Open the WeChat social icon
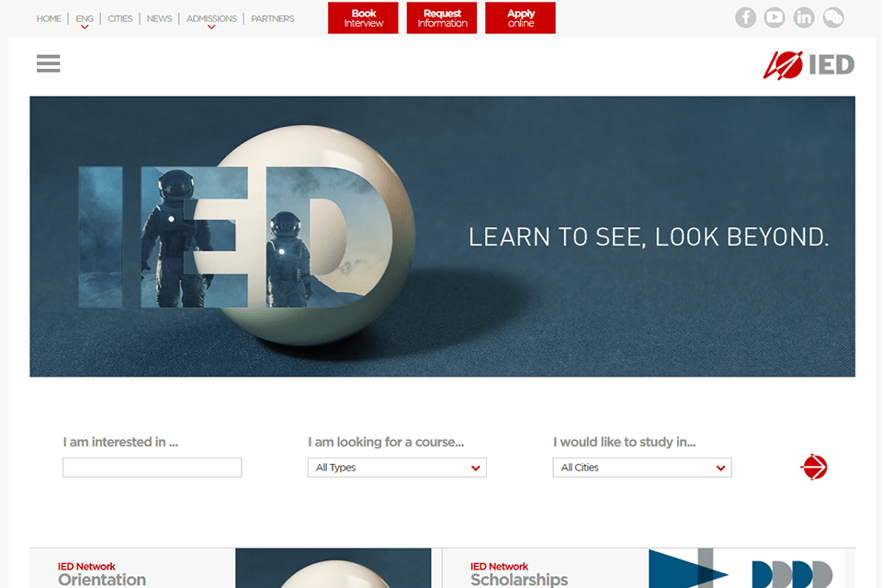The image size is (882, 588). 833,17
